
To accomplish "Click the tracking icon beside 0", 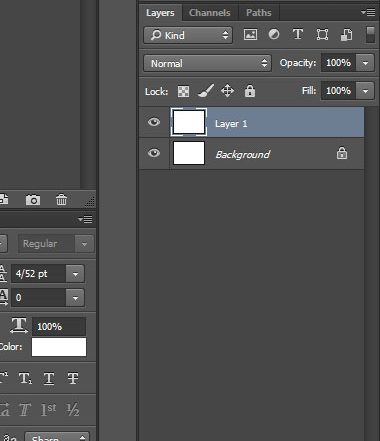I will 3,297.
